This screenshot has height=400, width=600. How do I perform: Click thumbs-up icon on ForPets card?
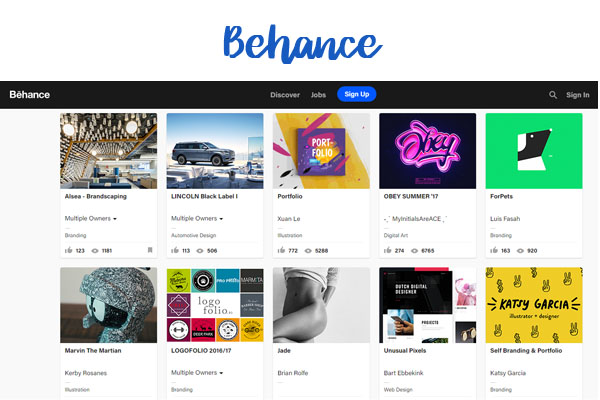[x=494, y=250]
